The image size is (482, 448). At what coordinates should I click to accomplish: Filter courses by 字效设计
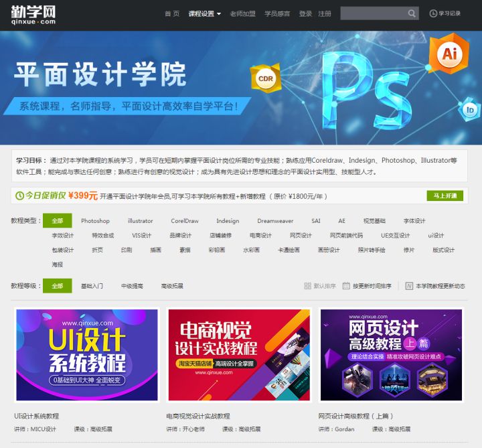coord(63,236)
